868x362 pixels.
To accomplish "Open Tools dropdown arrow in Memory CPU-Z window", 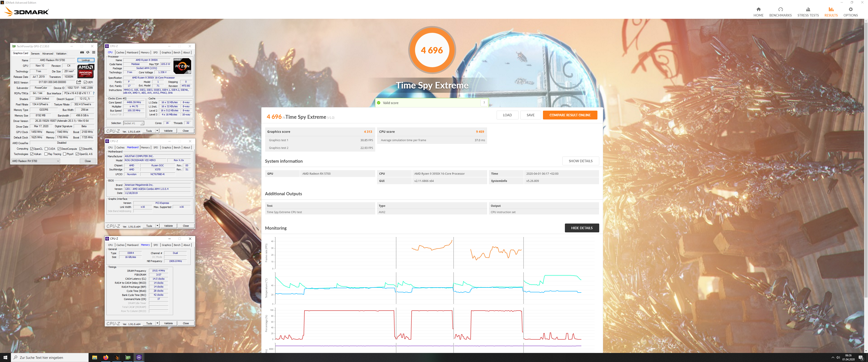I will click(157, 323).
